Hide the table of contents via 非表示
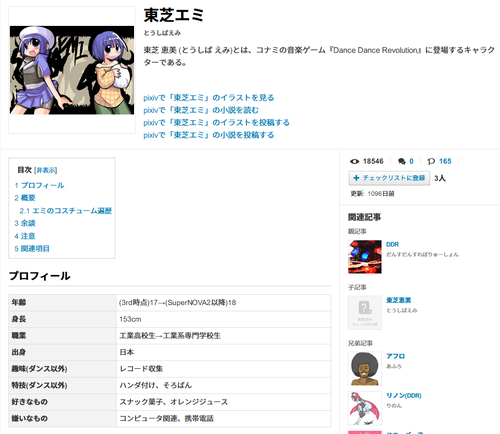Screen dimensions: 500x434 (46, 170)
